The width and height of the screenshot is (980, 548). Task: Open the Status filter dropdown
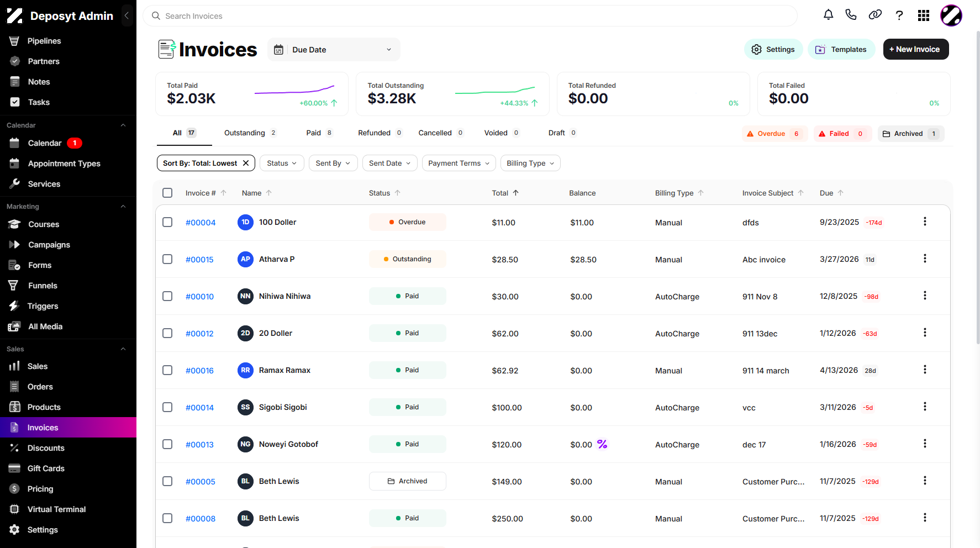(282, 163)
